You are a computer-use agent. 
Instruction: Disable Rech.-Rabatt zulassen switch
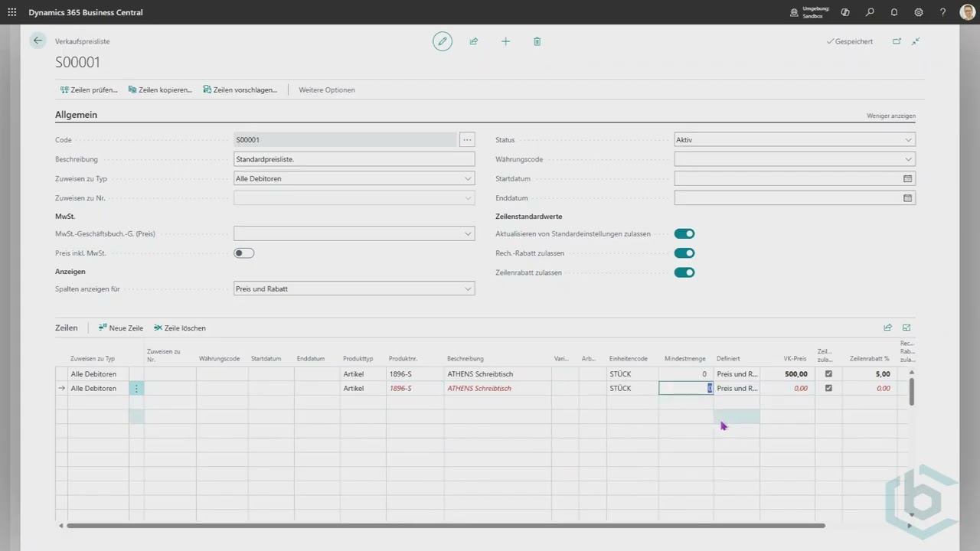pyautogui.click(x=684, y=253)
